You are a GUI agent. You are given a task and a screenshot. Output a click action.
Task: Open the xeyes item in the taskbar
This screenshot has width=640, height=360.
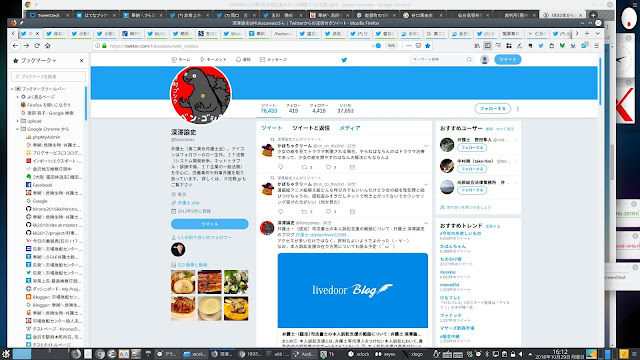(x=385, y=354)
